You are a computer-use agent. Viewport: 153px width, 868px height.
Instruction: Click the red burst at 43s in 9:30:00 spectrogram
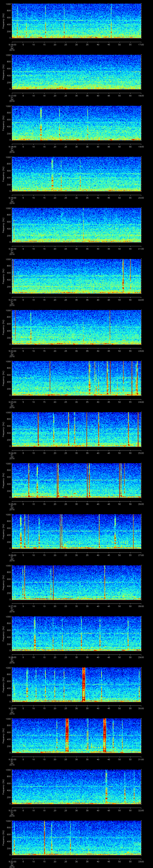(x=105, y=736)
